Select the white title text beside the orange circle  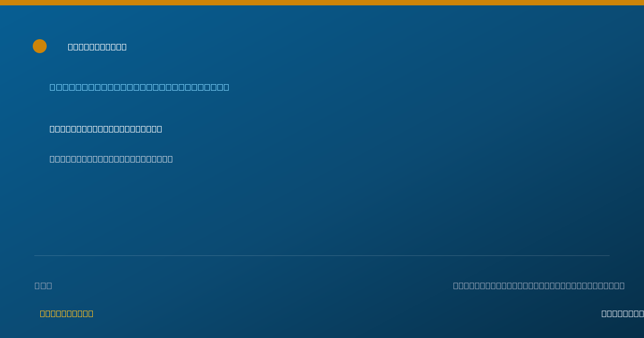[97, 47]
